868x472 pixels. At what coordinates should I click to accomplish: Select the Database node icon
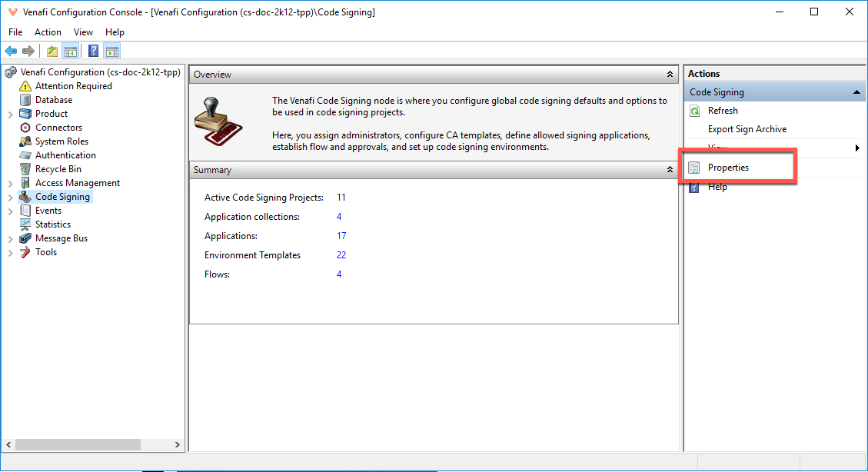tap(25, 100)
